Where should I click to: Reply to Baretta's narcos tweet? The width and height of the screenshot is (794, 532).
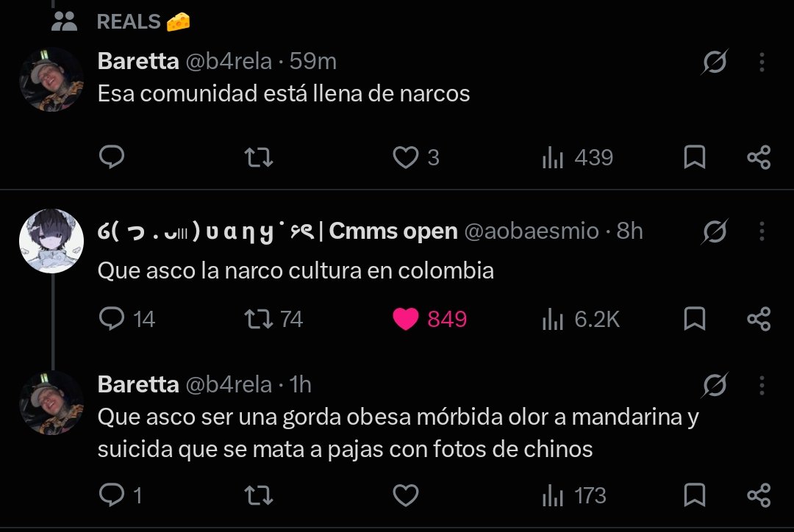[x=112, y=157]
